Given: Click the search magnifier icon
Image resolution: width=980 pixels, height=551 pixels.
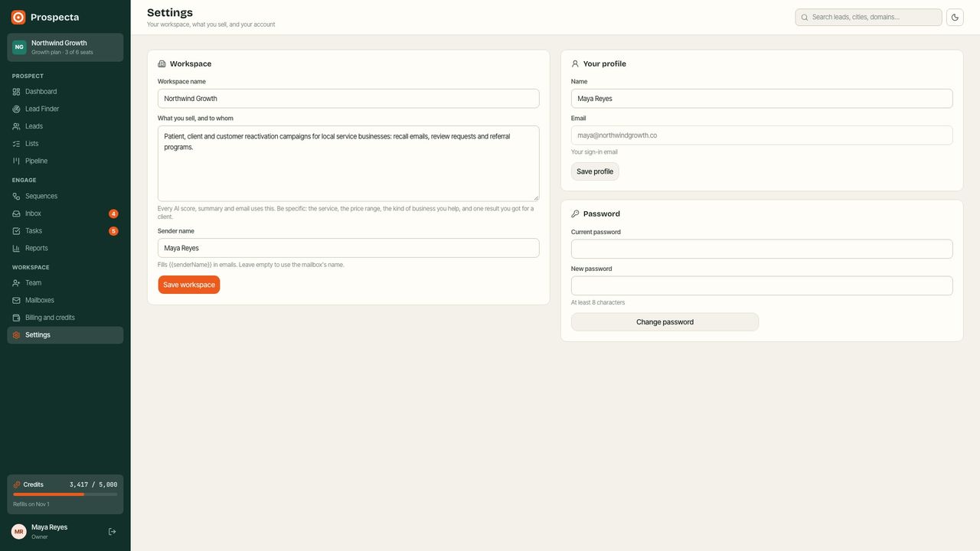Looking at the screenshot, I should 805,17.
